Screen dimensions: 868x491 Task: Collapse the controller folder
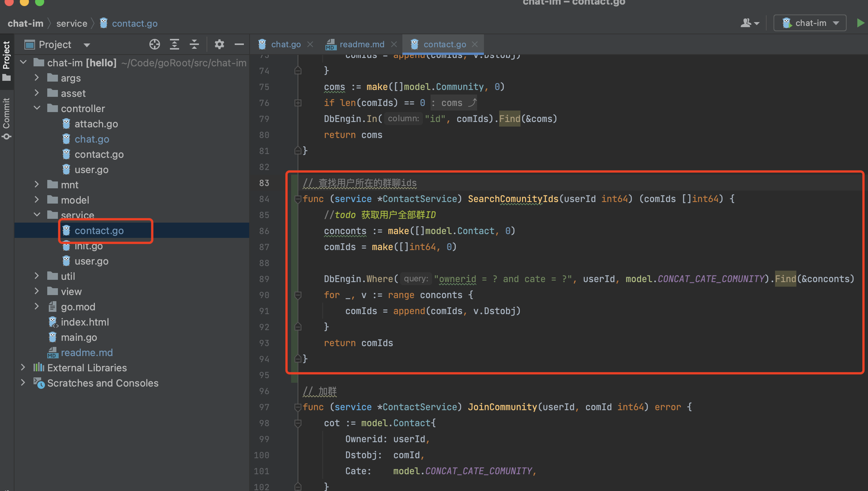click(x=37, y=108)
